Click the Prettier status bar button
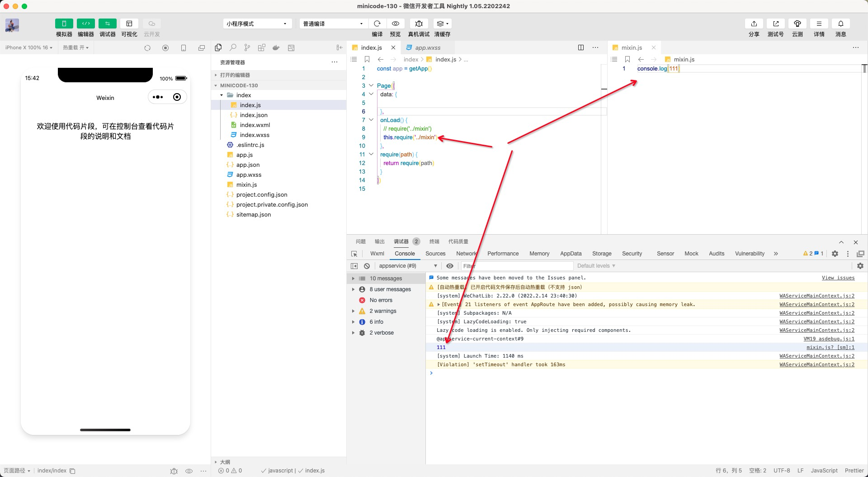Screen dimensions: 868x477 [x=854, y=471]
